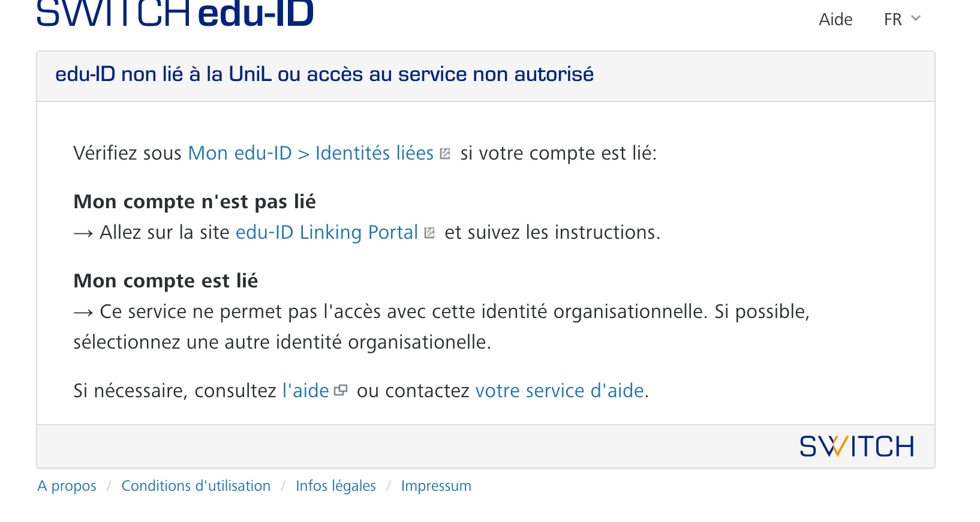The height and width of the screenshot is (522, 980).
Task: Open the Aide menu item
Action: 835,20
